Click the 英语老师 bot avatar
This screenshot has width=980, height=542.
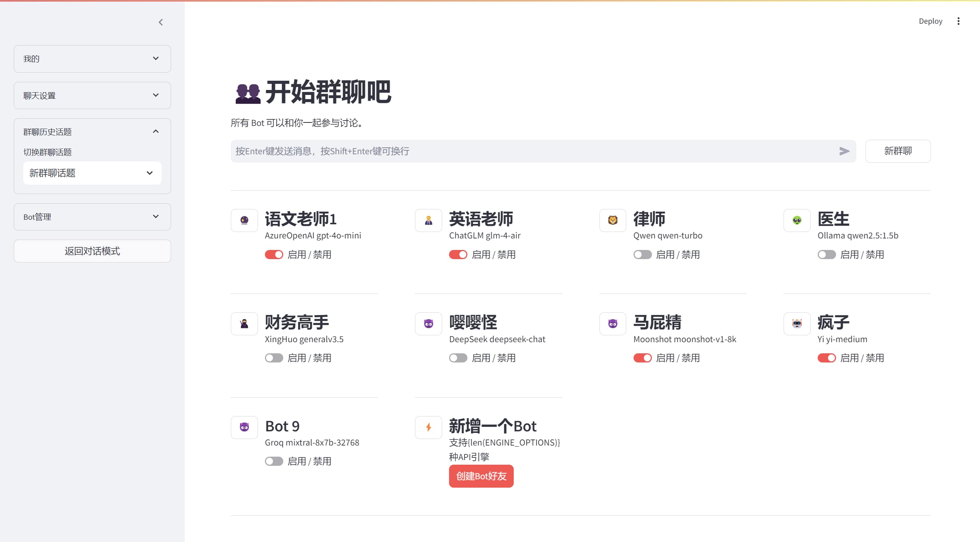(428, 220)
